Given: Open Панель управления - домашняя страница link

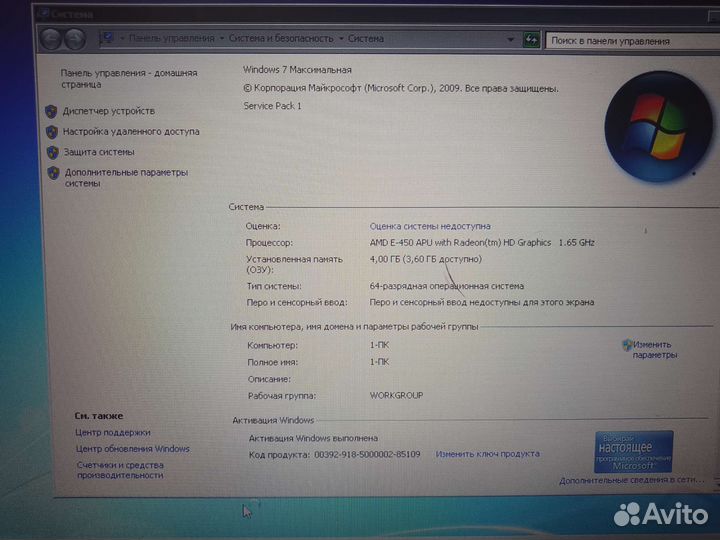Looking at the screenshot, I should (x=129, y=79).
